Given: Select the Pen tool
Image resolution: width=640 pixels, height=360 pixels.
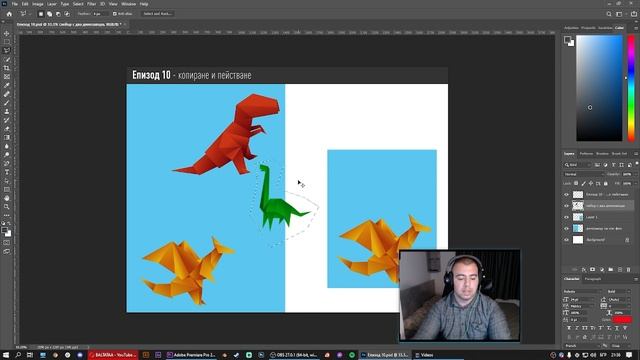Looking at the screenshot, I should pyautogui.click(x=7, y=163).
